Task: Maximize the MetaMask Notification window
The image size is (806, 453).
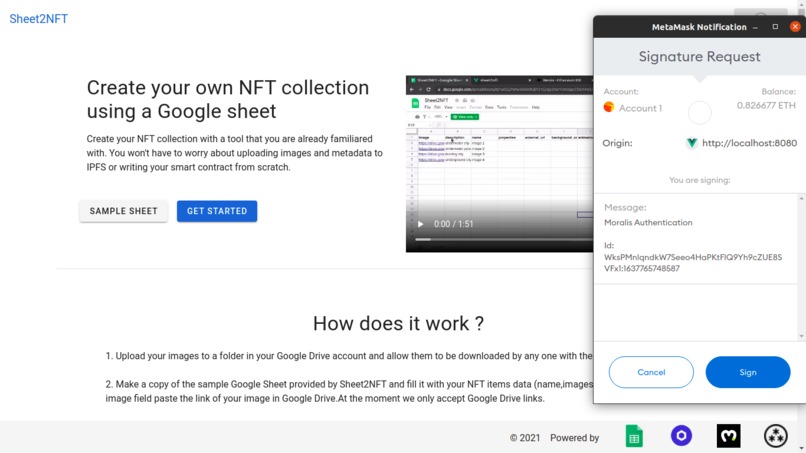Action: pyautogui.click(x=775, y=27)
